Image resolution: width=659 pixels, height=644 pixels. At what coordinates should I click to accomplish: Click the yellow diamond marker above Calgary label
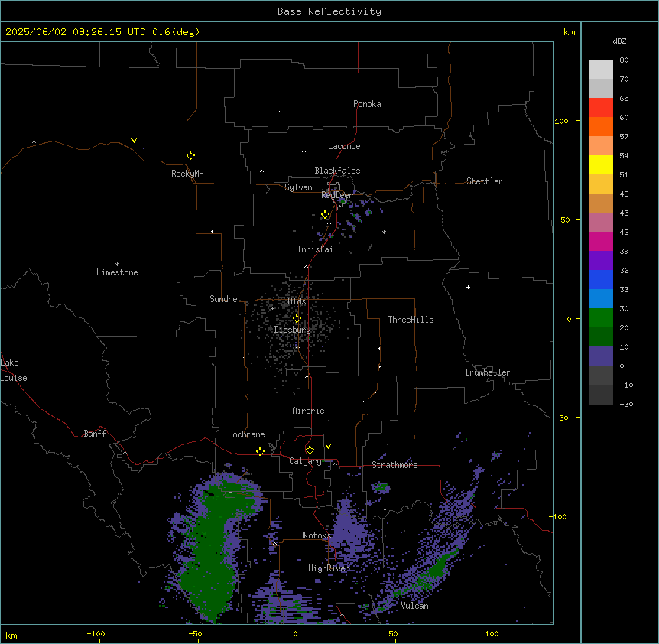[310, 450]
